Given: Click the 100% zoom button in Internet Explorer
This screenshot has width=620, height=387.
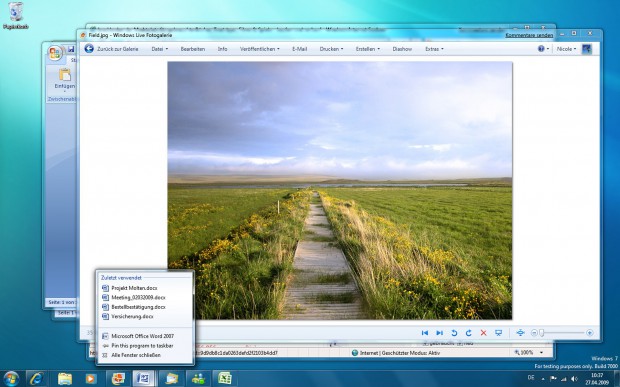Looking at the screenshot, I should [524, 353].
